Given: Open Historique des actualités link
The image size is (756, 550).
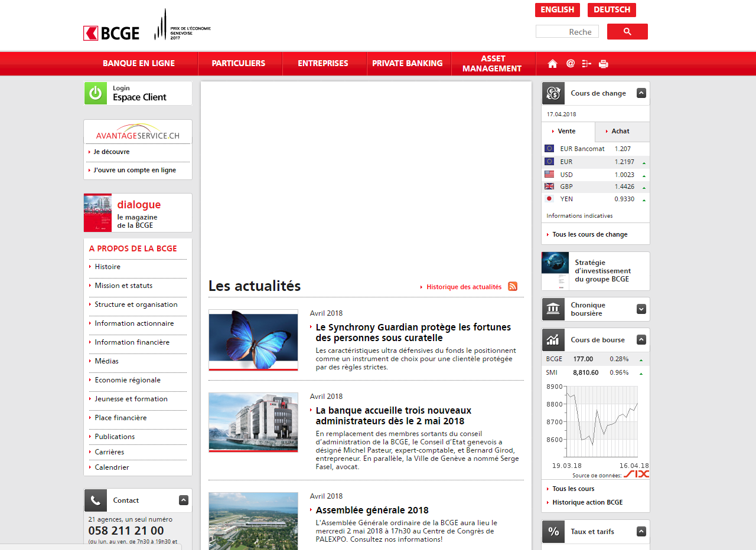Looking at the screenshot, I should (464, 287).
